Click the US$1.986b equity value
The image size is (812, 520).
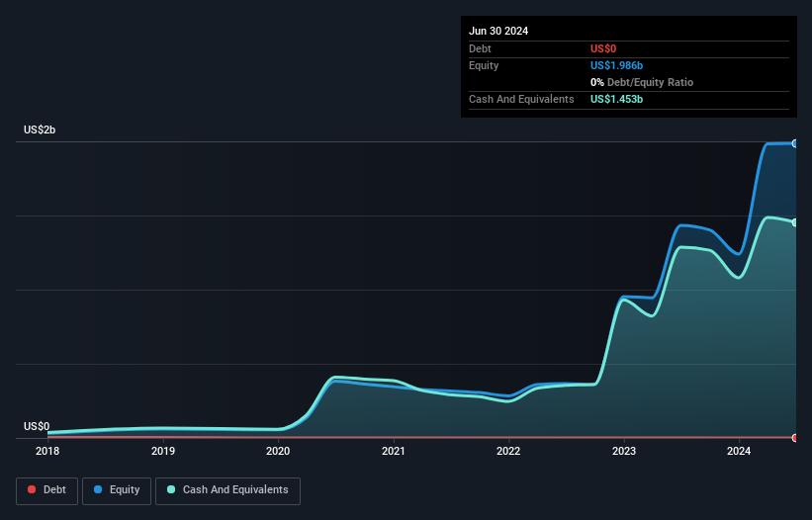click(x=616, y=65)
